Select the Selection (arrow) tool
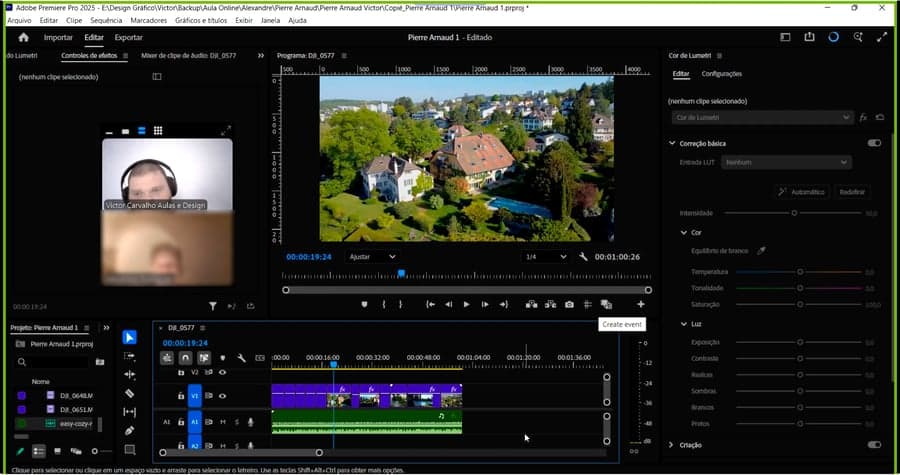900x475 pixels. pyautogui.click(x=130, y=337)
